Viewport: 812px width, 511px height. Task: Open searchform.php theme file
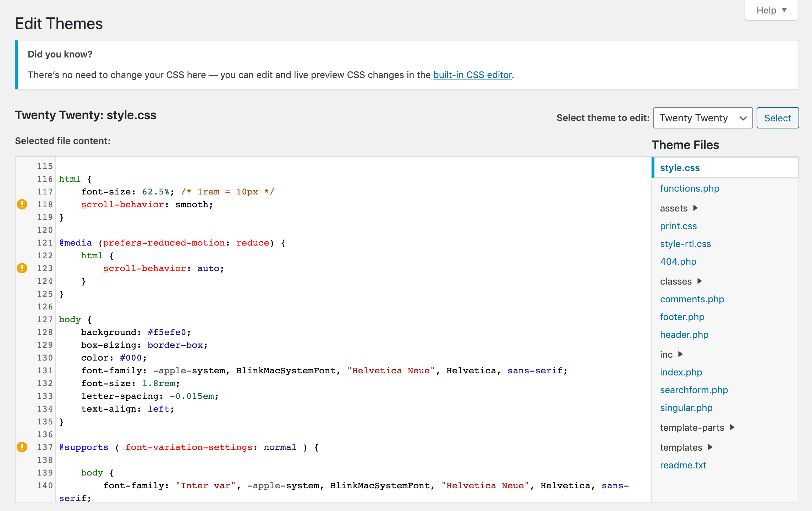694,390
